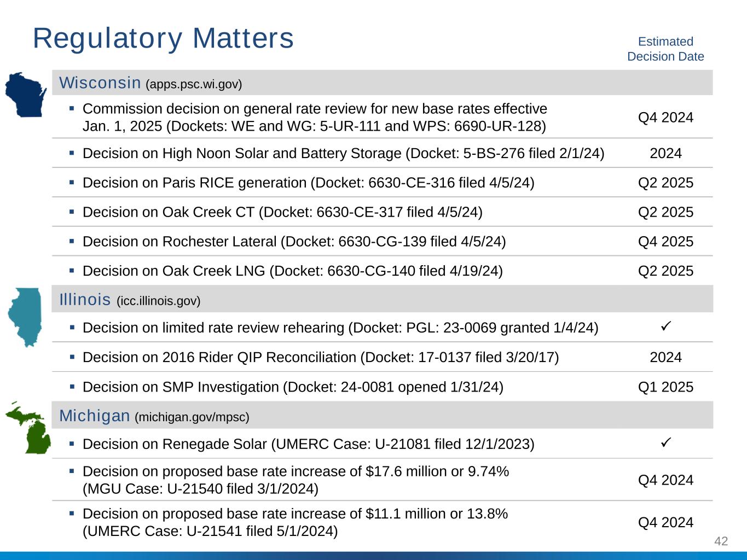Click the Q4 2025 date for Rochester Lateral
The height and width of the screenshot is (560, 747).
pyautogui.click(x=665, y=242)
